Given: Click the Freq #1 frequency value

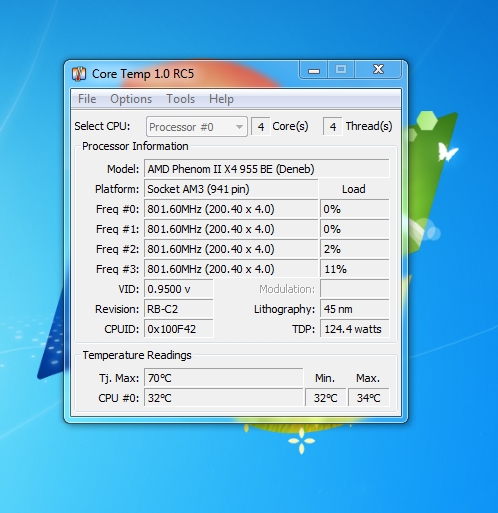Looking at the screenshot, I should [231, 229].
